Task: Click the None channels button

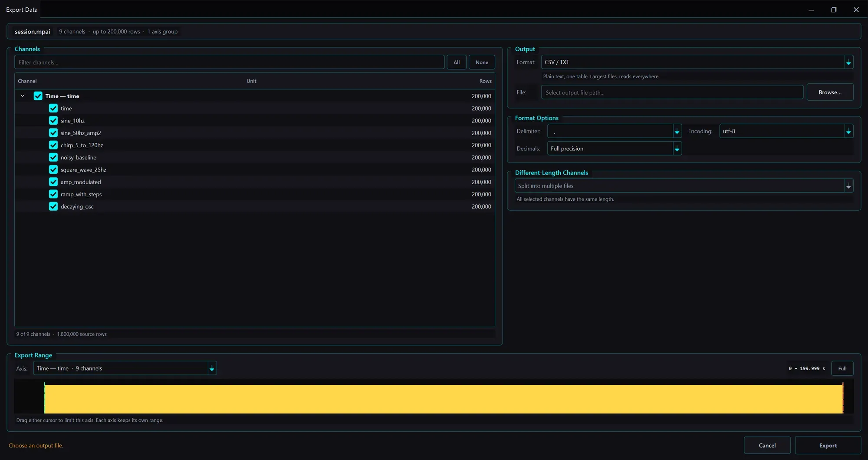Action: pos(482,62)
